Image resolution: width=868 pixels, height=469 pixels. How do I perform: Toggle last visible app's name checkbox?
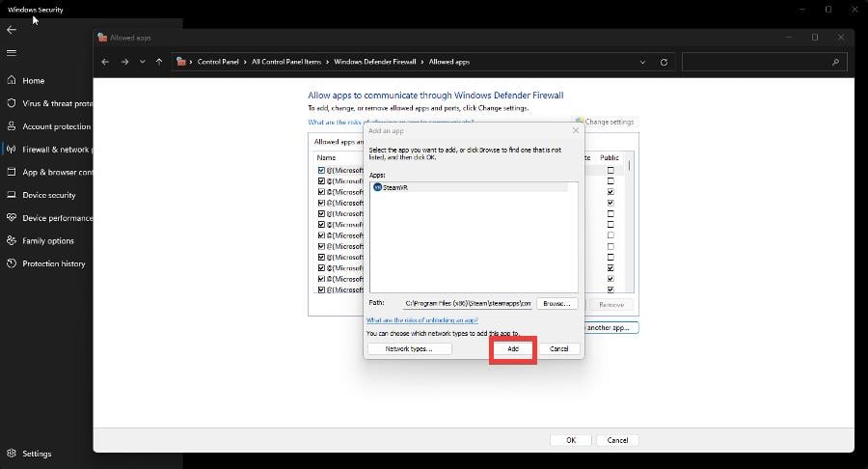pos(321,290)
